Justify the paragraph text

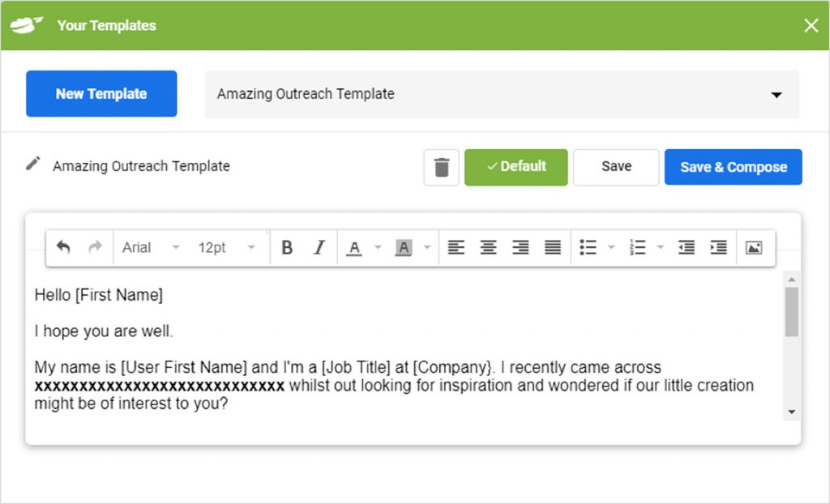552,247
